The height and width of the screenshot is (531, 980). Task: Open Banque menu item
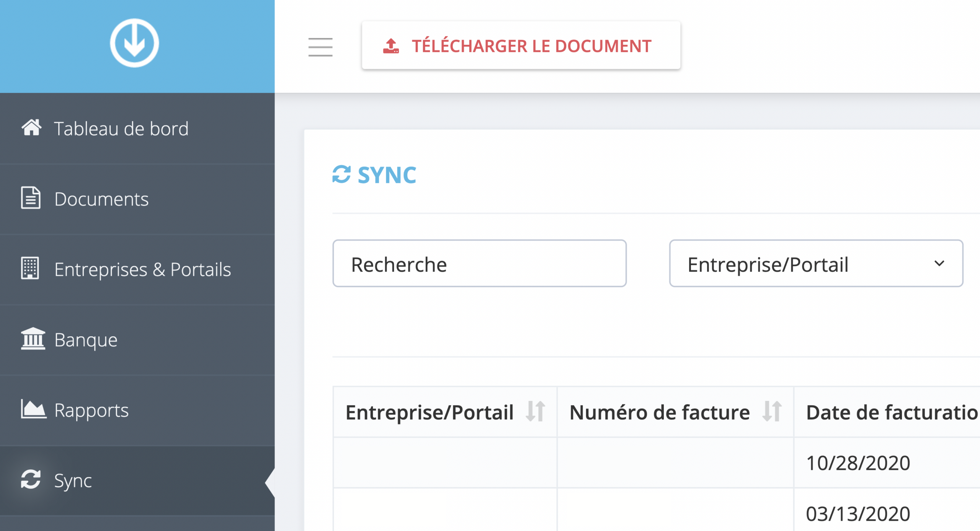[x=137, y=340]
